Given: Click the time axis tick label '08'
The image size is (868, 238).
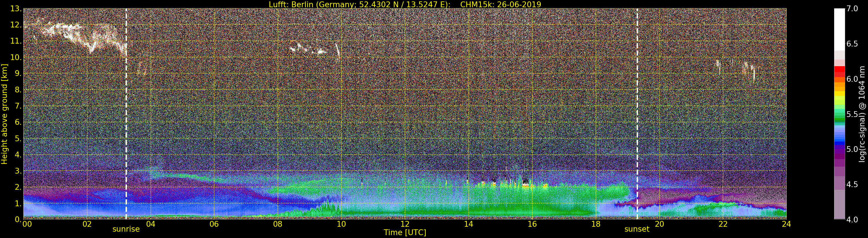Looking at the screenshot, I should [x=278, y=224].
